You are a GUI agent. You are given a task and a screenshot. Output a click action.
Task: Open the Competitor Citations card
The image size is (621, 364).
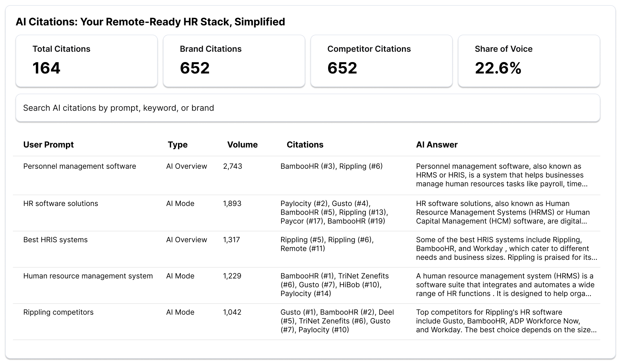[381, 61]
